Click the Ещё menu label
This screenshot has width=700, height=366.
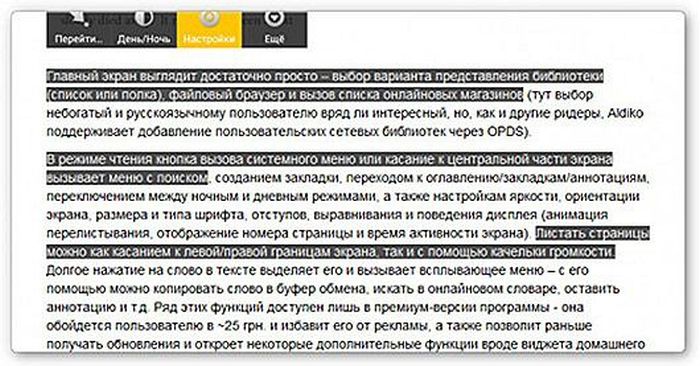tap(274, 39)
